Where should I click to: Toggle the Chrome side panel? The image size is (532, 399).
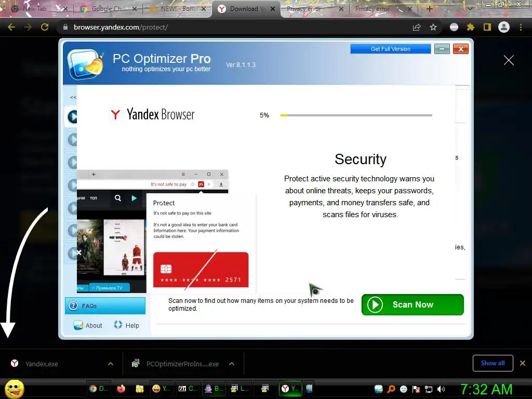(x=487, y=27)
